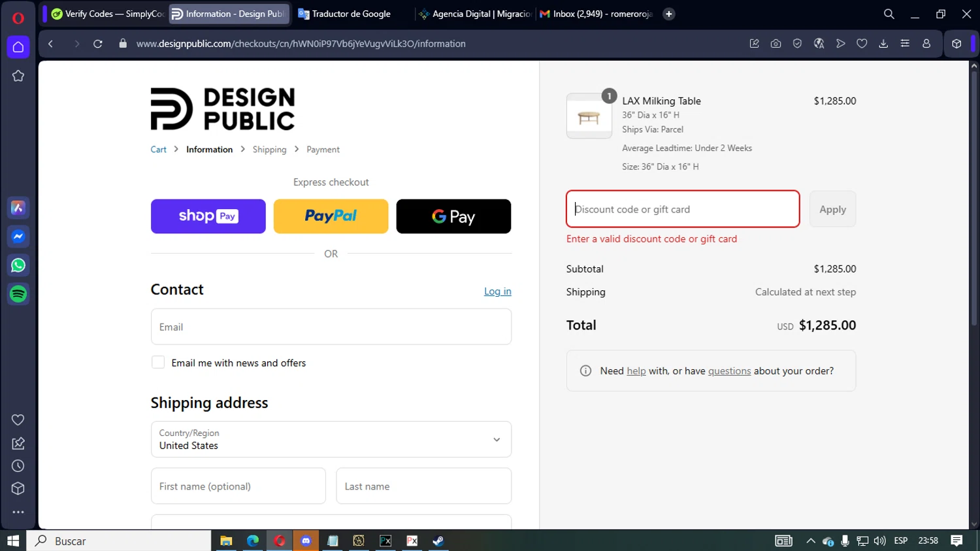The width and height of the screenshot is (980, 551).
Task: Open the help link in the order note
Action: tap(636, 371)
